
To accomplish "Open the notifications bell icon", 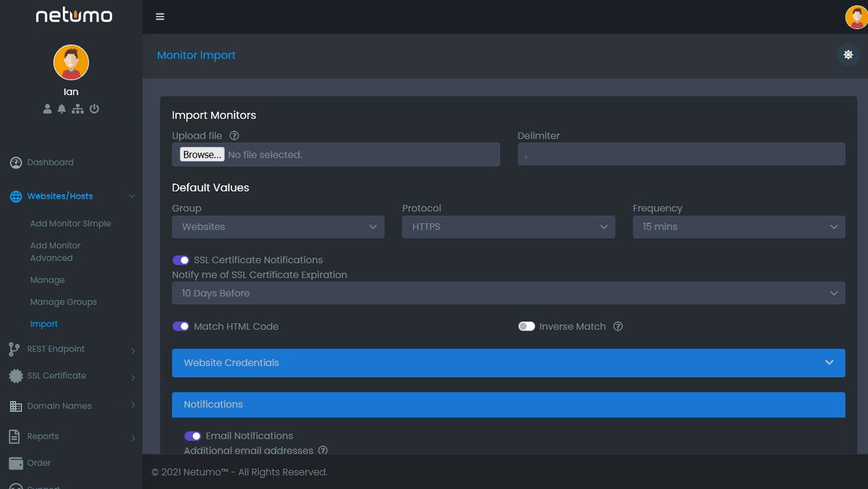I will click(x=62, y=109).
